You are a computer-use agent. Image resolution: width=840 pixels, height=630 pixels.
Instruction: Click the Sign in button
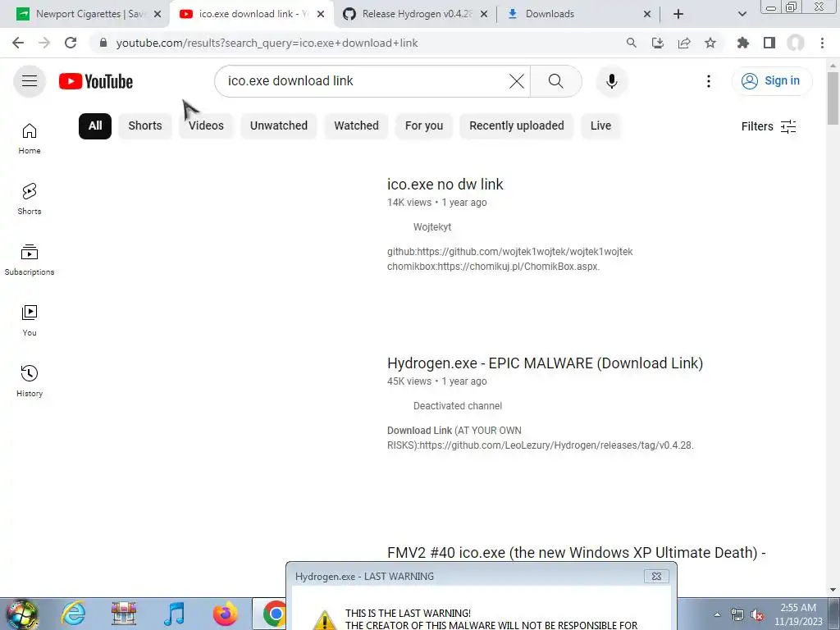(771, 81)
